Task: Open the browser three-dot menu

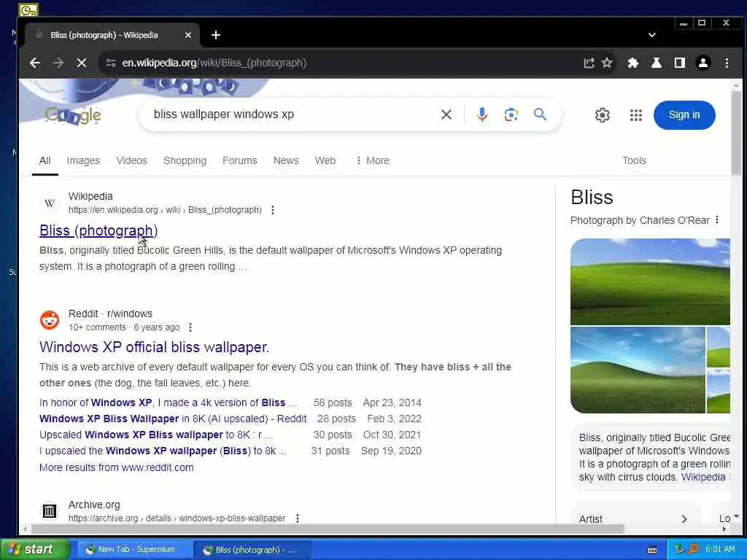Action: tap(727, 63)
